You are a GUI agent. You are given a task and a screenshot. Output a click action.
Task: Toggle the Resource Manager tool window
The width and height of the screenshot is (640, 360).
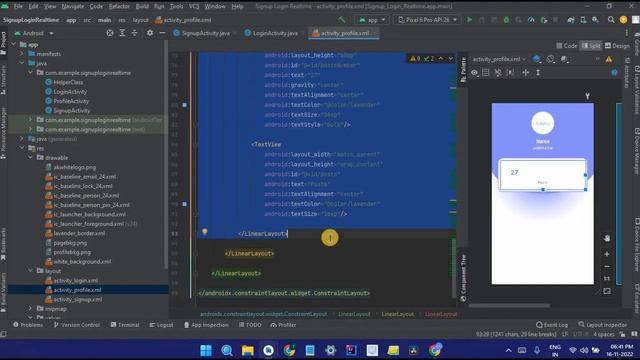tap(3, 133)
